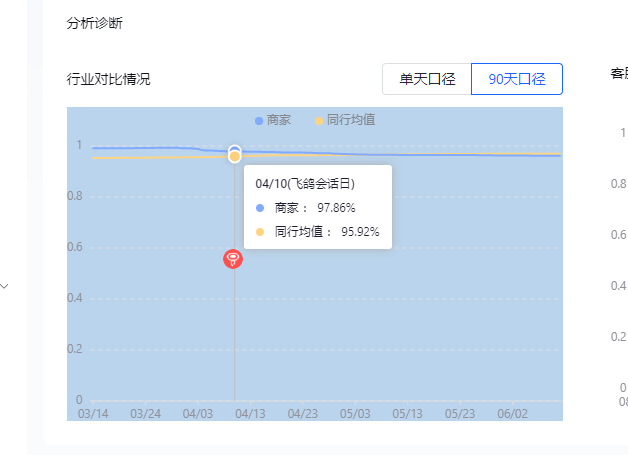Select the 90天口径 view option
628x455 pixels.
pyautogui.click(x=517, y=79)
